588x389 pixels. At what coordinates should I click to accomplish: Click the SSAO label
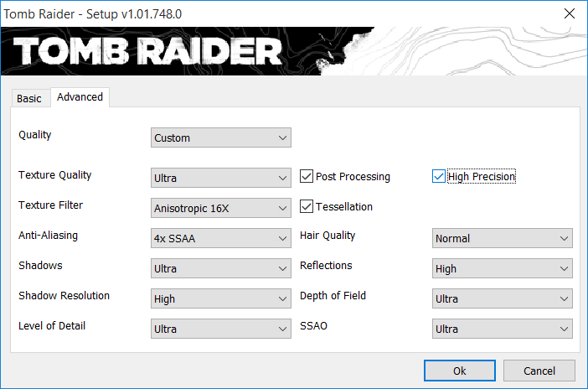[314, 326]
